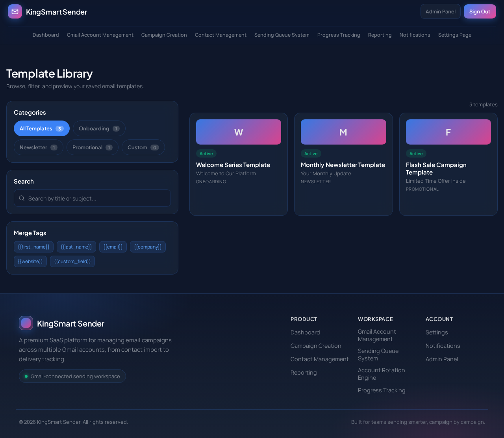Open Notifications in top nav
Screen dimensions: 504x438
coord(415,35)
